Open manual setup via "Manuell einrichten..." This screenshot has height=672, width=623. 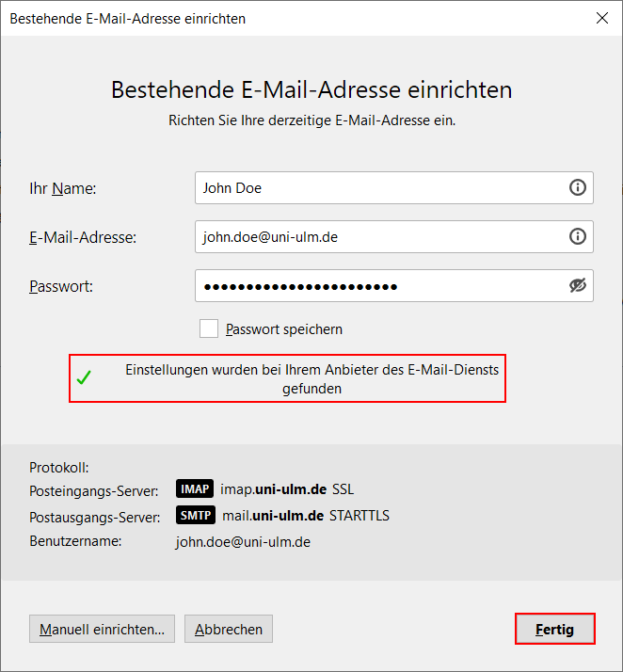[102, 629]
